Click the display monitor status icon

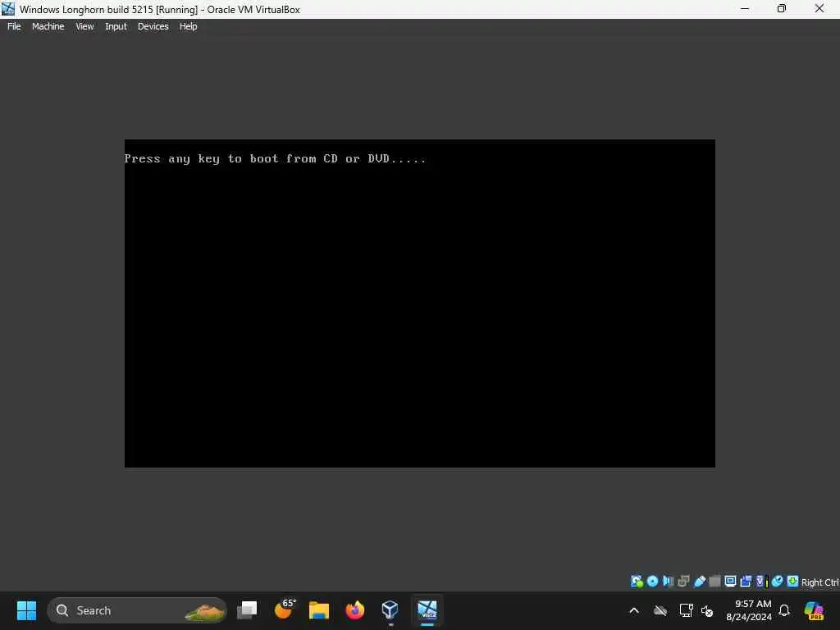click(730, 582)
